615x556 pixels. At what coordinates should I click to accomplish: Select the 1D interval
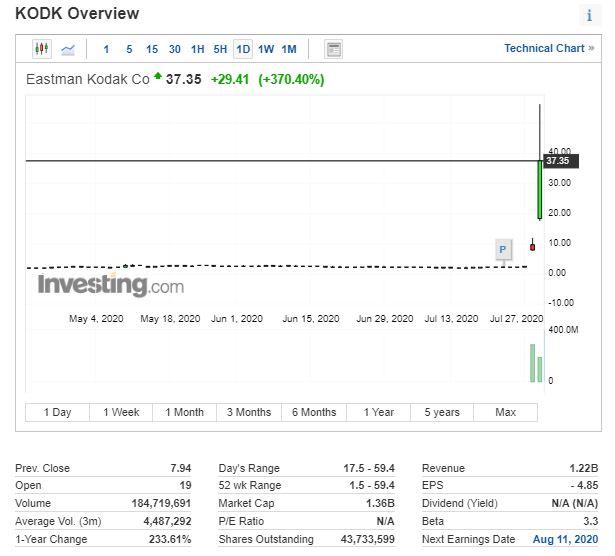pos(243,49)
